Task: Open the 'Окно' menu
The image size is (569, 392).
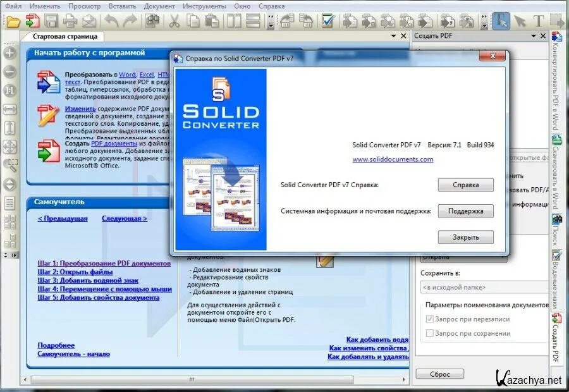Action: [x=242, y=6]
